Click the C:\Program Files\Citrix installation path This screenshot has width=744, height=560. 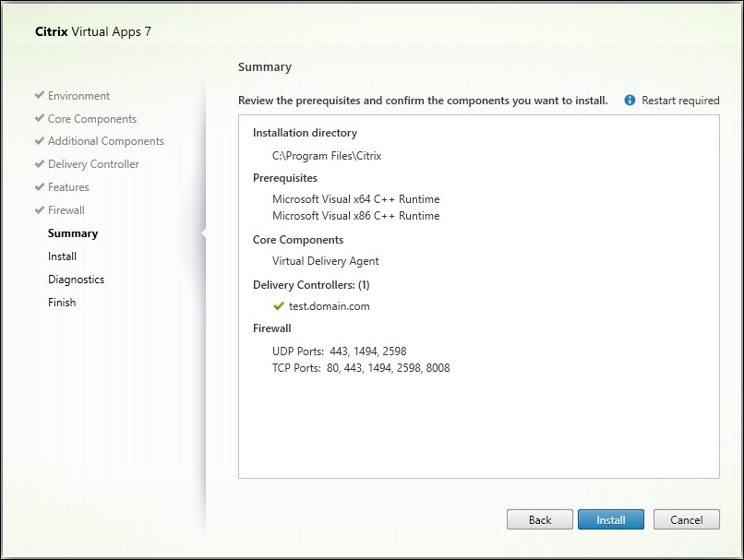click(320, 156)
